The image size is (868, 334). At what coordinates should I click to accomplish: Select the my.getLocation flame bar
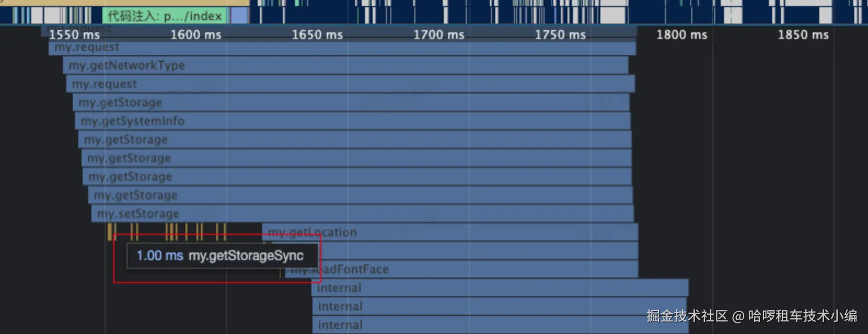(450, 232)
